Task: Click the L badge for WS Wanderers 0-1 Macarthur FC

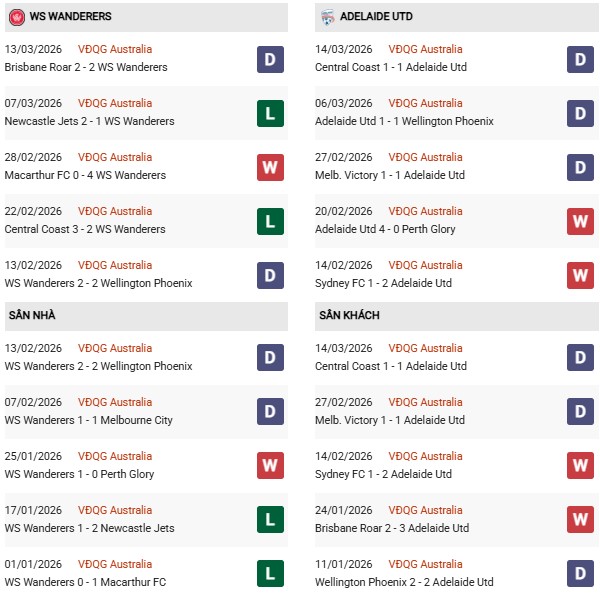Action: [x=270, y=574]
